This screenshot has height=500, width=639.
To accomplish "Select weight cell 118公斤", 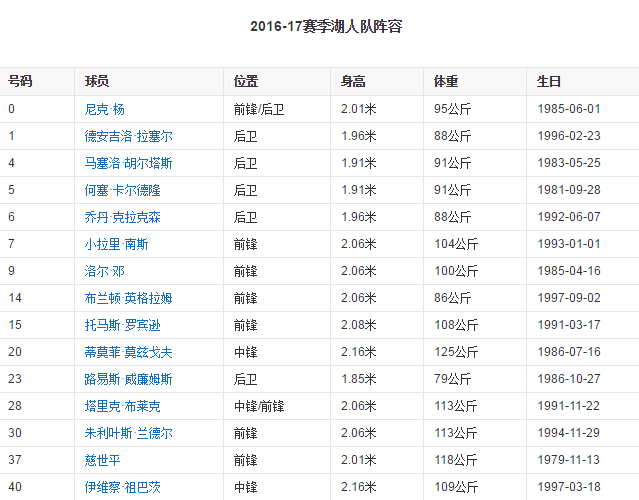I will click(x=456, y=460).
